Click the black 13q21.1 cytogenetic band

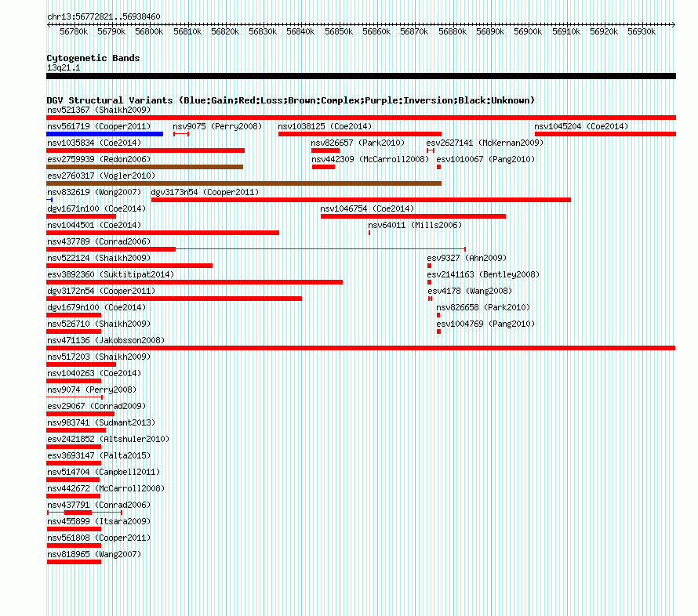point(361,76)
